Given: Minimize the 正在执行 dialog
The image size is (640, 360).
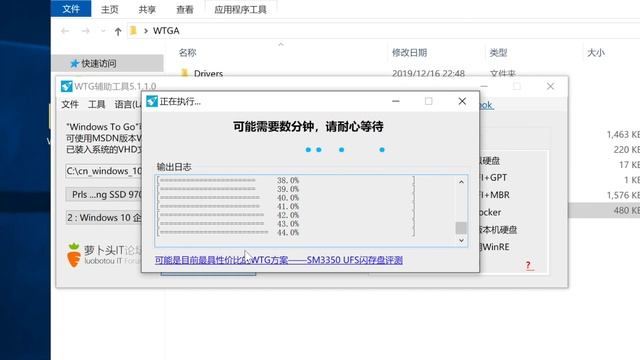Looking at the screenshot, I should 396,101.
